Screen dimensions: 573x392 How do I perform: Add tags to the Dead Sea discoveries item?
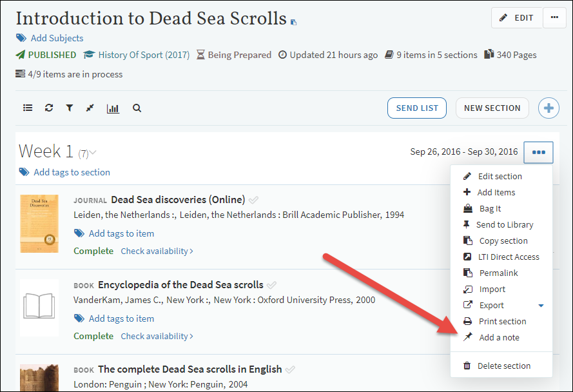121,233
